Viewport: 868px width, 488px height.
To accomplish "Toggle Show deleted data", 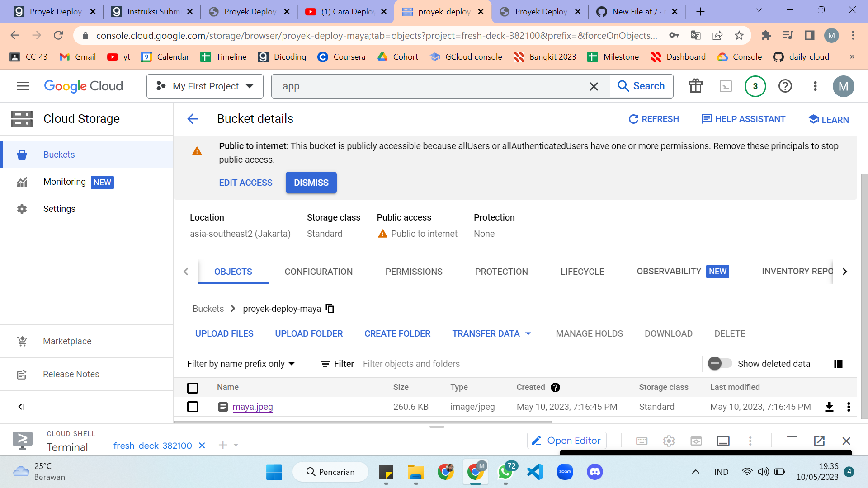I will pos(719,363).
